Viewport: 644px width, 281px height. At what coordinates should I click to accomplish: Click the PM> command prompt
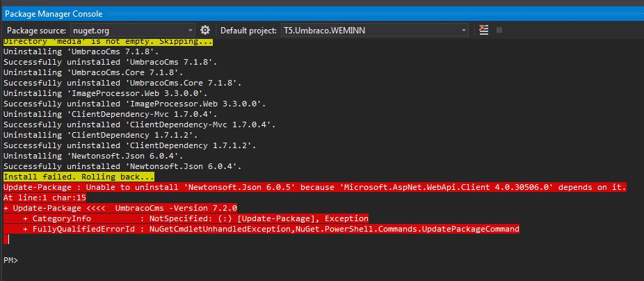(10, 260)
